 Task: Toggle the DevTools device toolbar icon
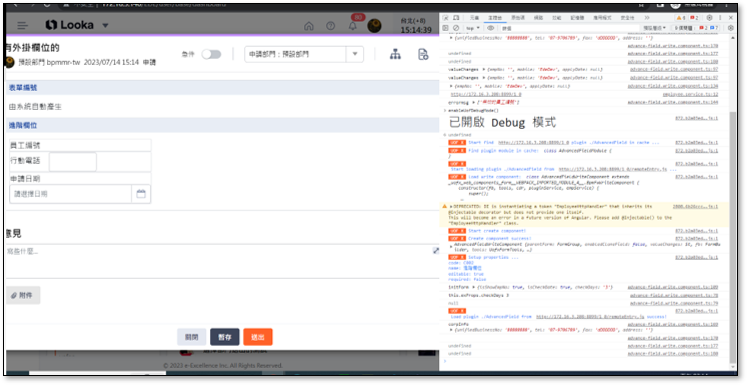(x=456, y=18)
